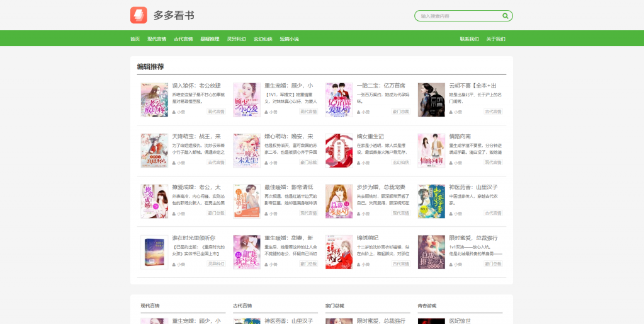Click the 灵异科幻 tag under 谁在时光里倾听你
The image size is (644, 324).
click(x=217, y=264)
